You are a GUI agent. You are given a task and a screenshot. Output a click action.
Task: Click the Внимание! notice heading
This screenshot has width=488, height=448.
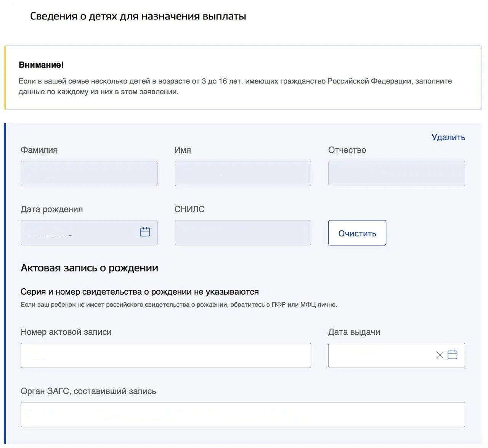tap(41, 65)
